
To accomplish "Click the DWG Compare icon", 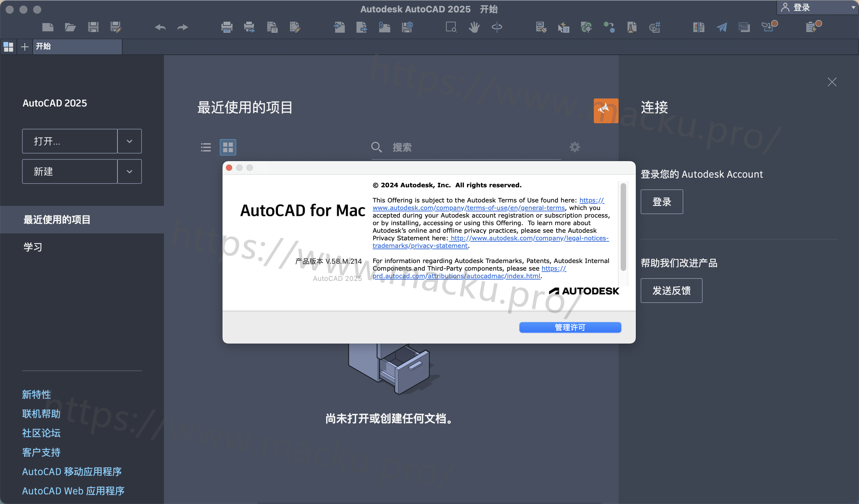I will coord(699,27).
